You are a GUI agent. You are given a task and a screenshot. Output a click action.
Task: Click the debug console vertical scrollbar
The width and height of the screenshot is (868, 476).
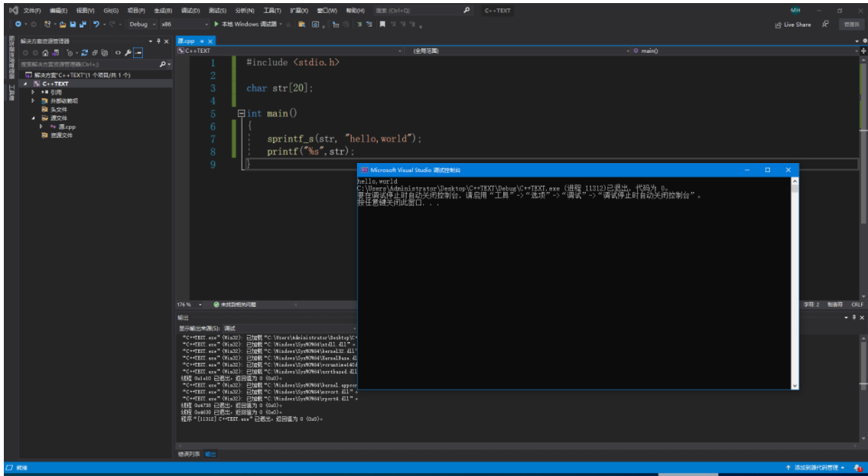coord(795,283)
